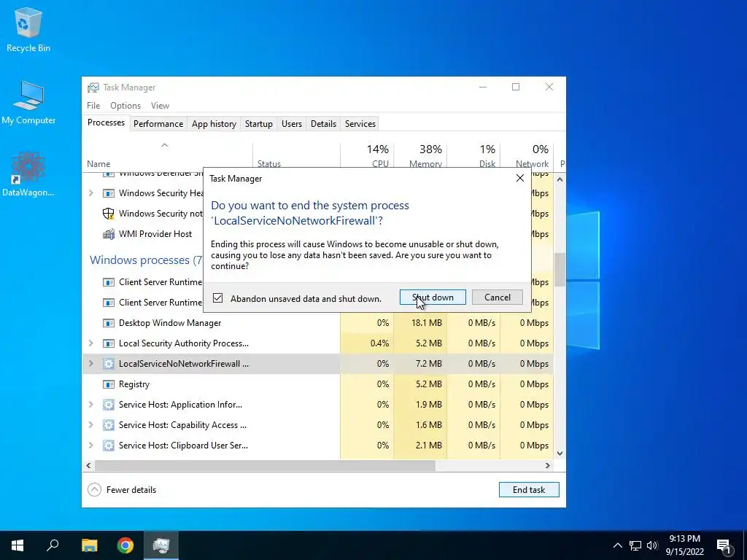Switch to the App history tab
747x560 pixels.
tap(214, 124)
